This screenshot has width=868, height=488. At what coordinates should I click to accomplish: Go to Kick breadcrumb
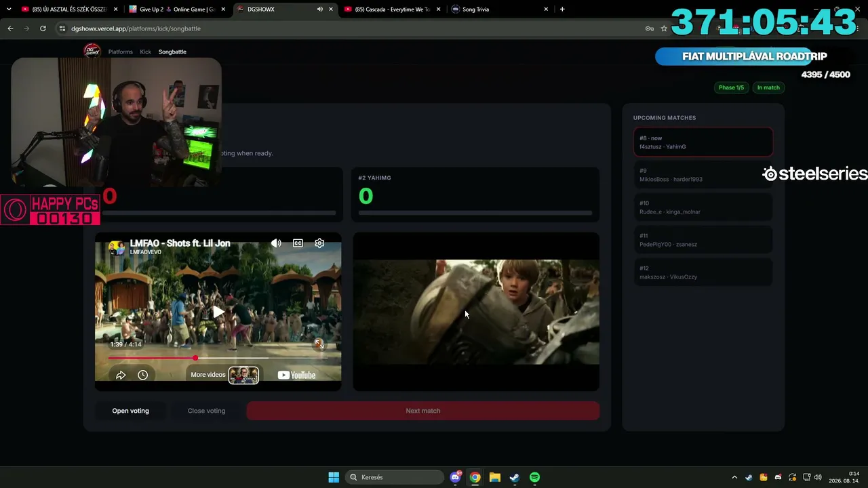coord(146,52)
